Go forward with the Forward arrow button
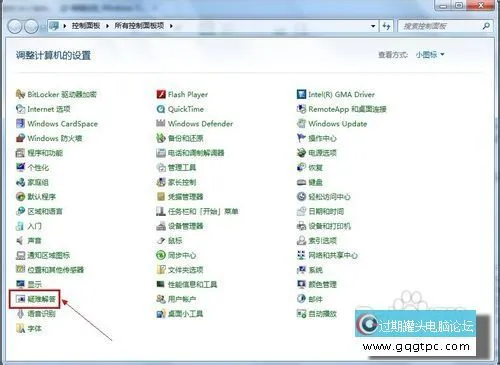This screenshot has width=500, height=365. [x=31, y=26]
